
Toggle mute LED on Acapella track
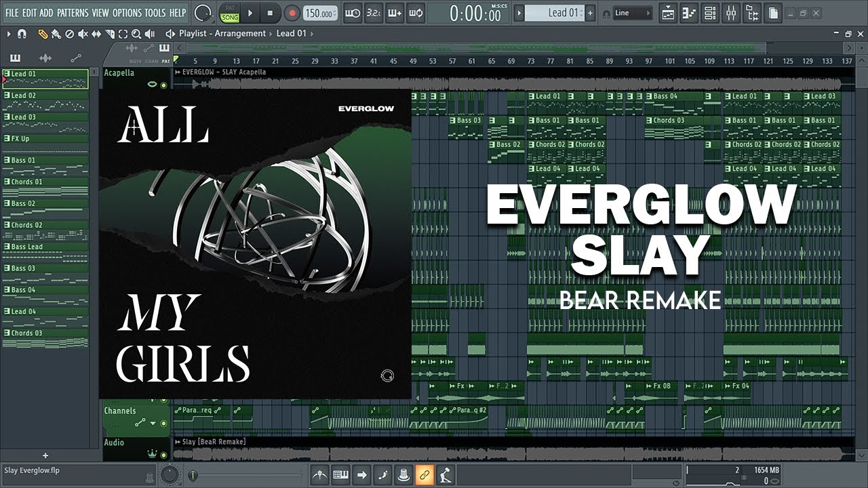tap(163, 84)
